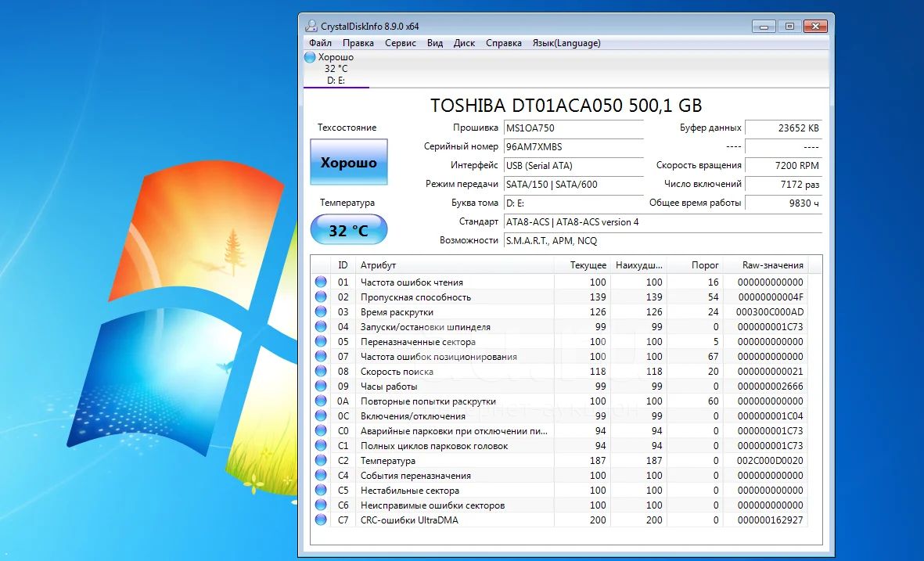This screenshot has height=561, width=924.
Task: Click status orb for attribute 07 row
Action: pyautogui.click(x=321, y=356)
